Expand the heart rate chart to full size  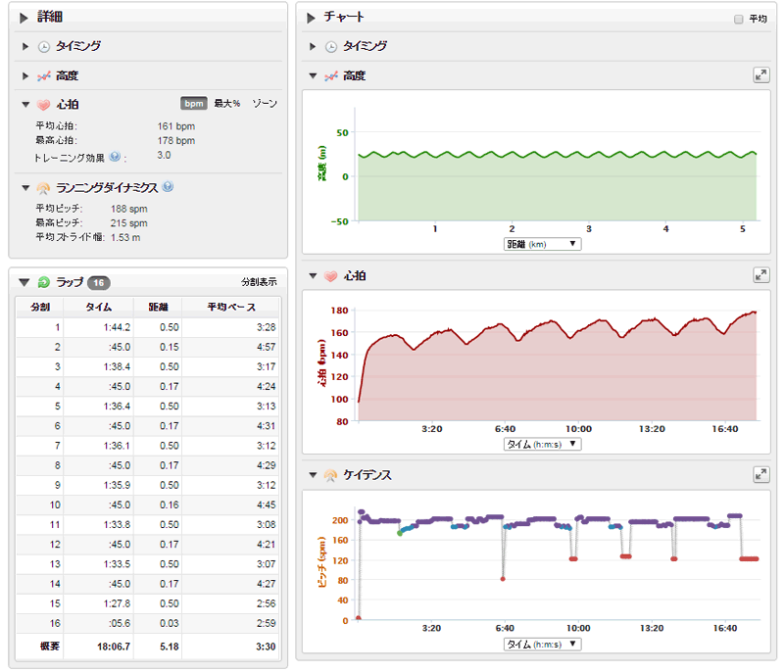pos(760,276)
